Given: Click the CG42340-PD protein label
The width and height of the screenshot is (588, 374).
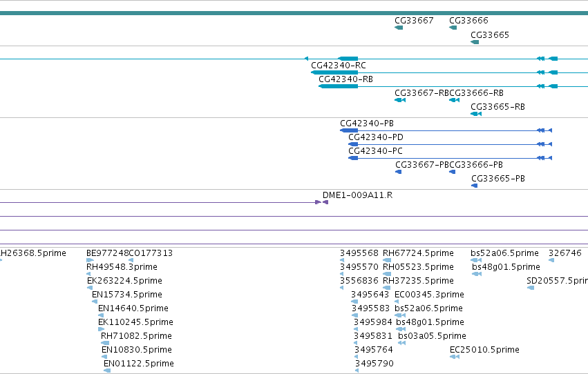Looking at the screenshot, I should point(376,137).
